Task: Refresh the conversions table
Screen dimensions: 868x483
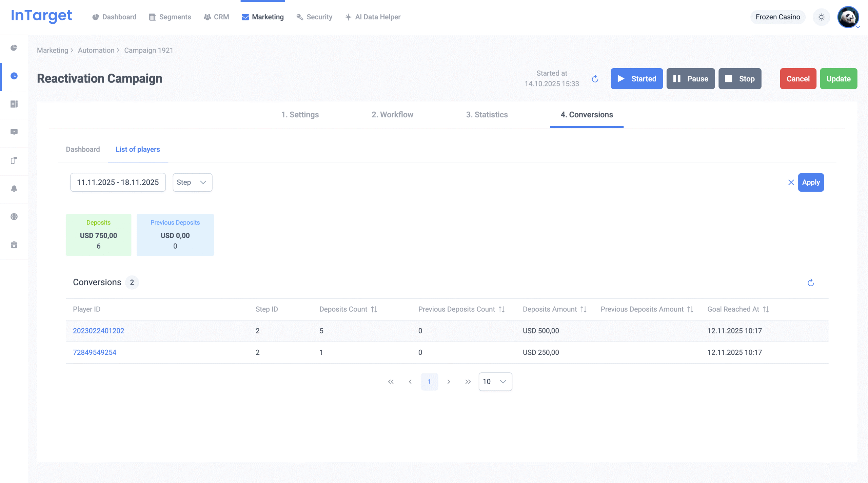Action: 811,283
